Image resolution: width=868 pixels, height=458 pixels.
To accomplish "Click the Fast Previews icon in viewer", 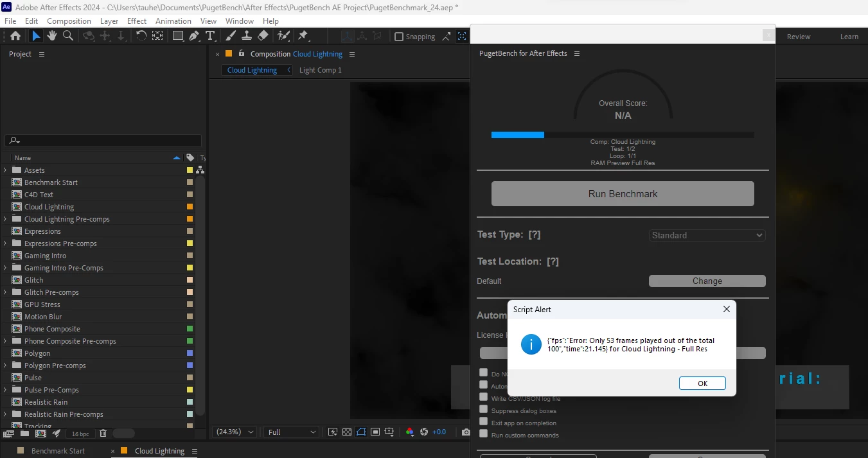I will pos(333,432).
